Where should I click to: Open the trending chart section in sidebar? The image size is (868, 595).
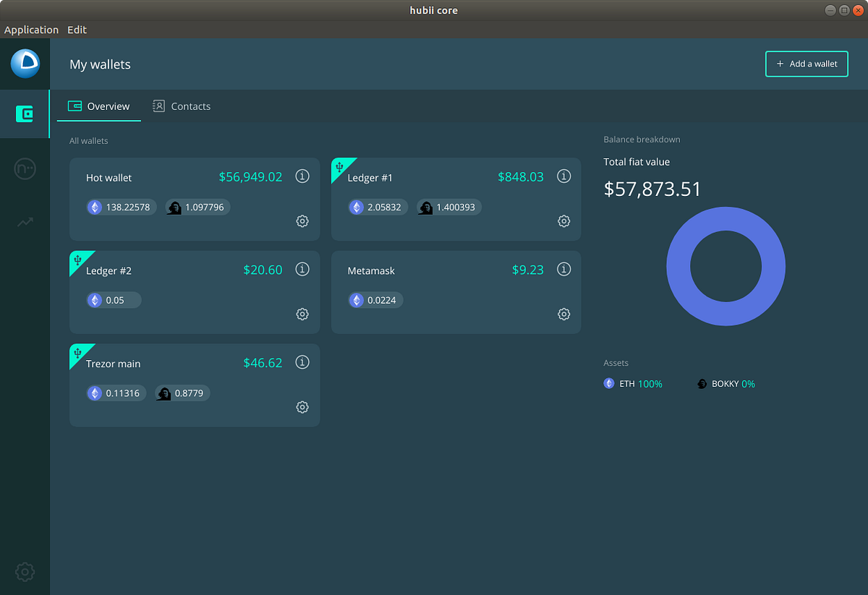point(25,222)
